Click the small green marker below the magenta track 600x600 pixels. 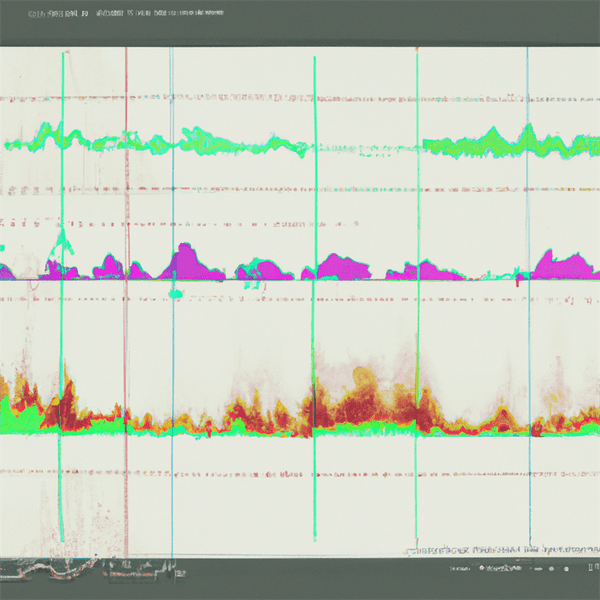[176, 294]
